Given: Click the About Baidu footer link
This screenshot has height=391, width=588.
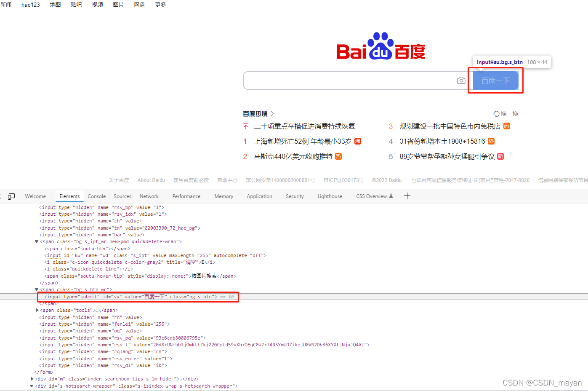Looking at the screenshot, I should (x=151, y=180).
